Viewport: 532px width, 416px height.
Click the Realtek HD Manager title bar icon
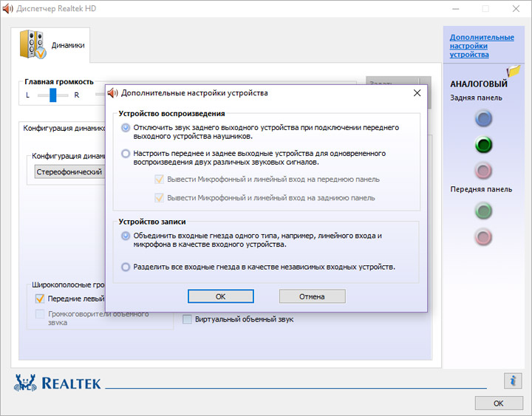click(x=7, y=8)
